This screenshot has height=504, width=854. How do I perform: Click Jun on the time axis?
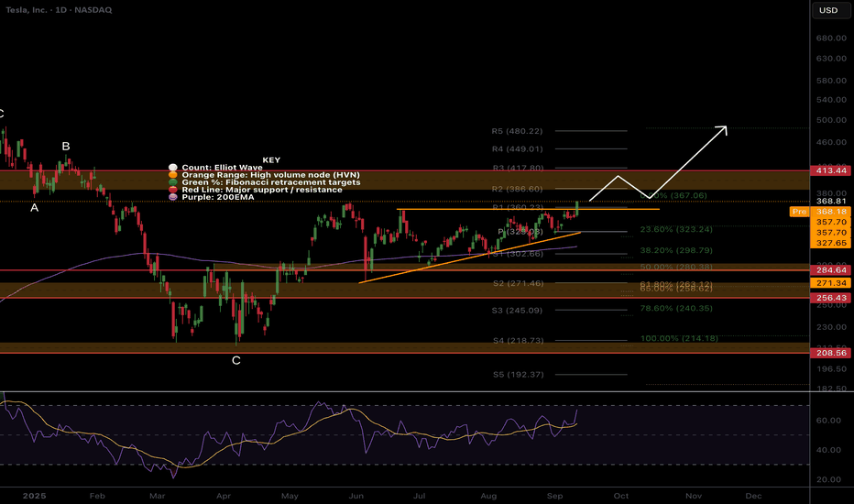pyautogui.click(x=356, y=496)
